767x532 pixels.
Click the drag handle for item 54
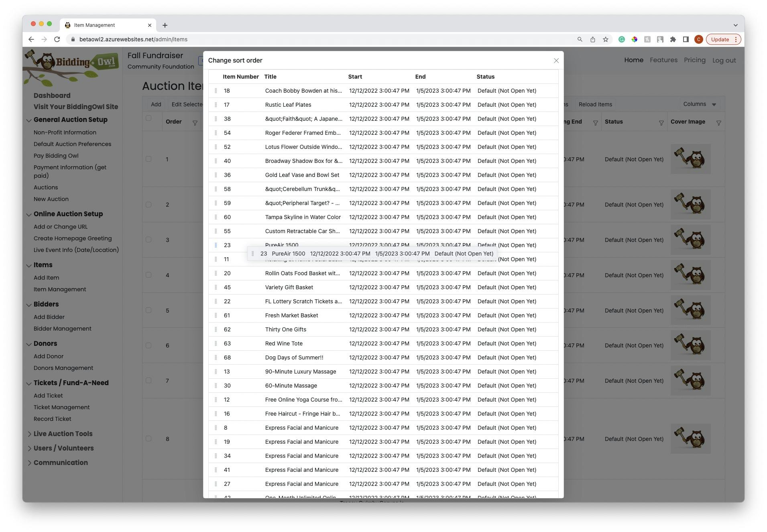coord(216,133)
